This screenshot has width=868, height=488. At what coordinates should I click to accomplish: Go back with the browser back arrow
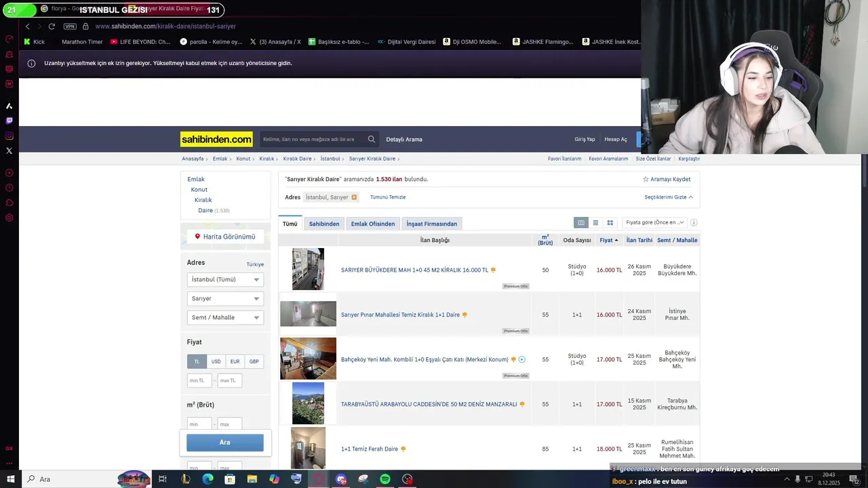(27, 26)
